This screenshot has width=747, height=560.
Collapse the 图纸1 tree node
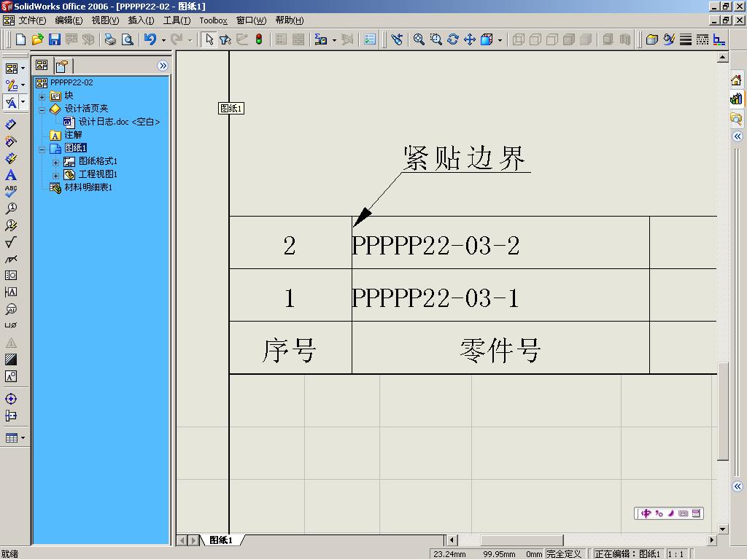[x=42, y=149]
